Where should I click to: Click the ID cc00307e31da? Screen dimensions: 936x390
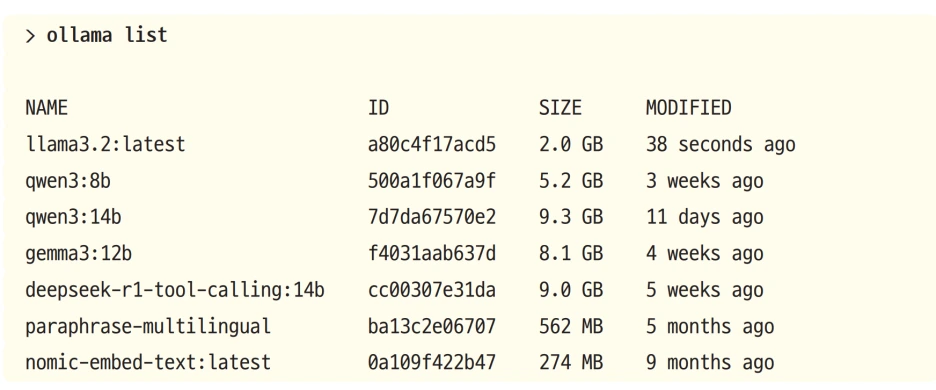432,290
